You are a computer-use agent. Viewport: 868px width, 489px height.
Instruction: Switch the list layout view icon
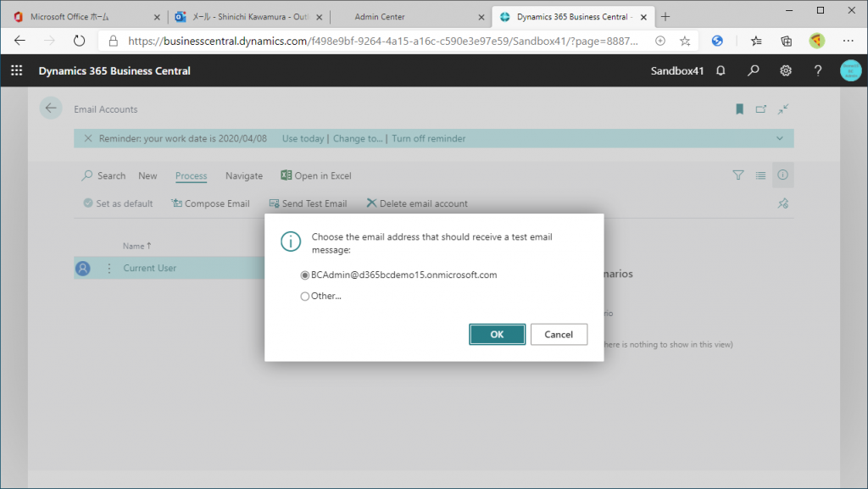click(760, 175)
